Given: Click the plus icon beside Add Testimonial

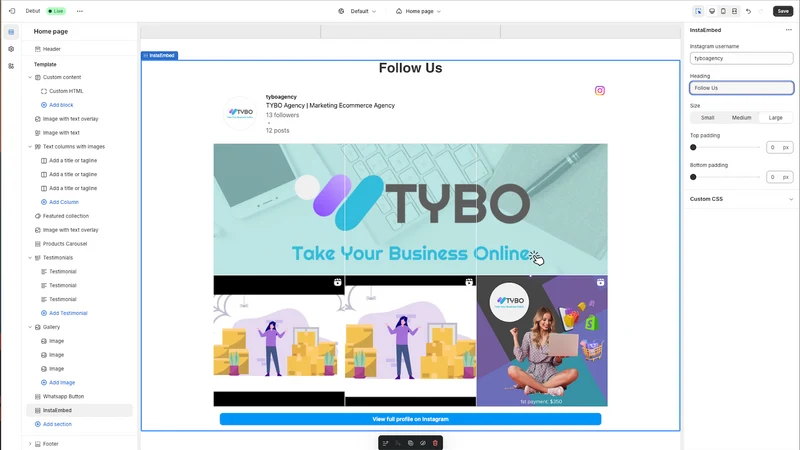Looking at the screenshot, I should (x=44, y=313).
